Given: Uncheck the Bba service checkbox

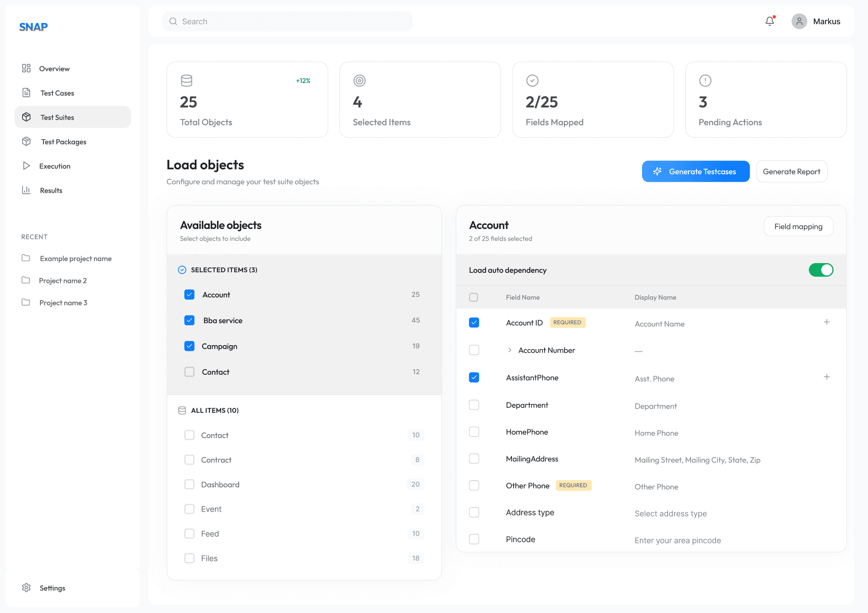Looking at the screenshot, I should click(189, 321).
